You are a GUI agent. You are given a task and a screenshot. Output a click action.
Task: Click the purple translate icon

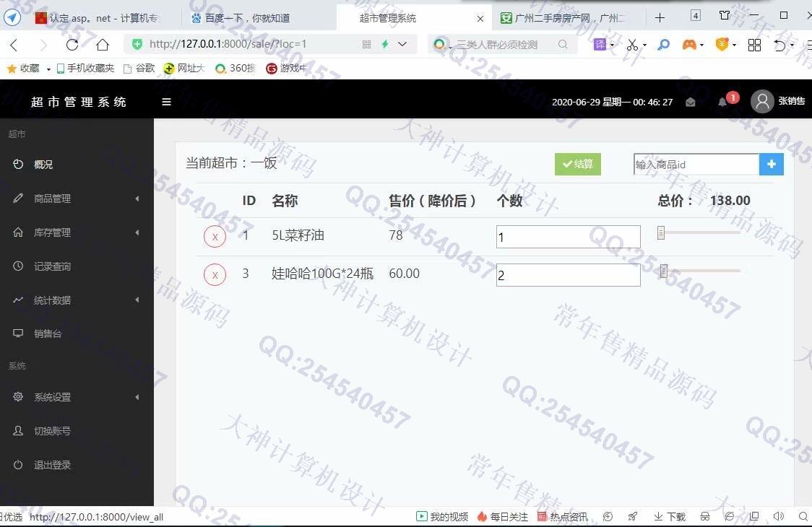(599, 45)
